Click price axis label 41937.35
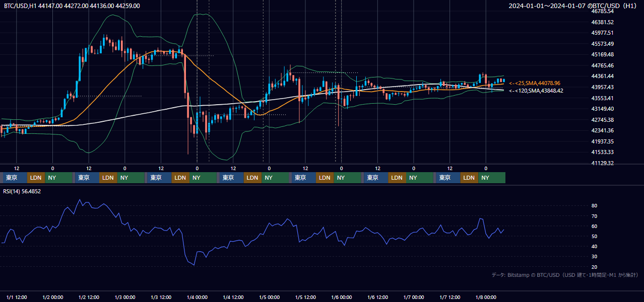This screenshot has height=302, width=644. pyautogui.click(x=603, y=141)
